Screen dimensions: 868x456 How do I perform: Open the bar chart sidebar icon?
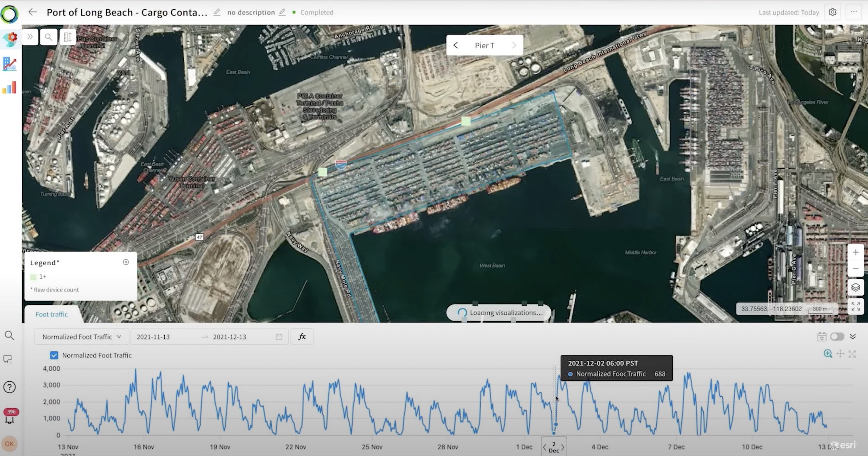click(x=9, y=88)
